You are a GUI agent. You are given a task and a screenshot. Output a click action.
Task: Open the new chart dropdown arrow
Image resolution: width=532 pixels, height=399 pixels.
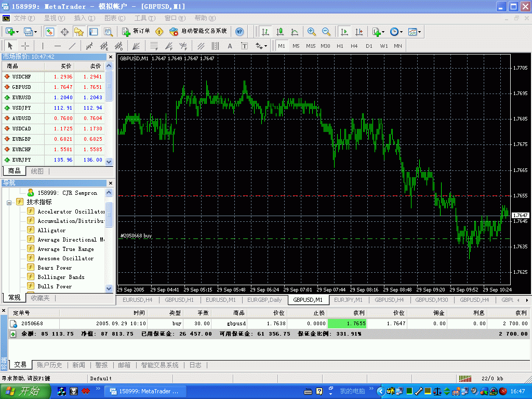coord(18,32)
